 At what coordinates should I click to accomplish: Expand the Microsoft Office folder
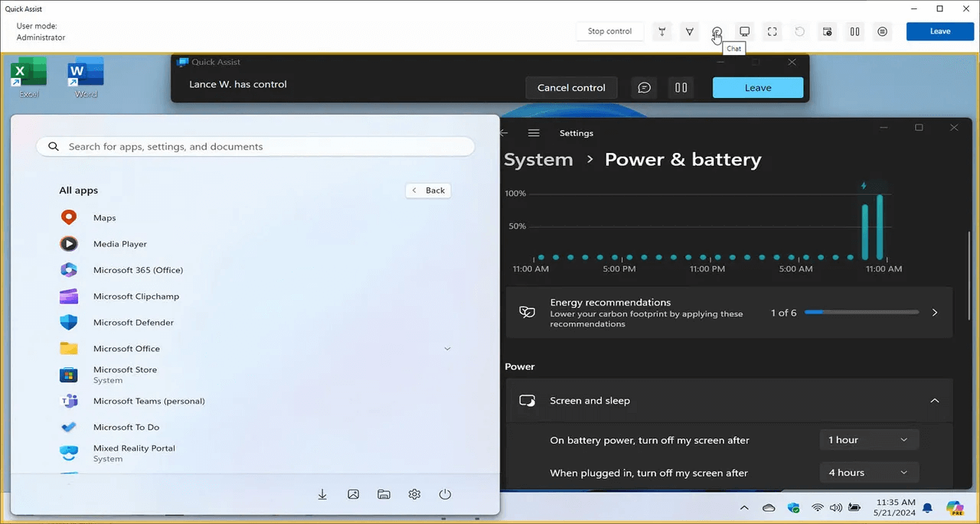[x=447, y=349]
